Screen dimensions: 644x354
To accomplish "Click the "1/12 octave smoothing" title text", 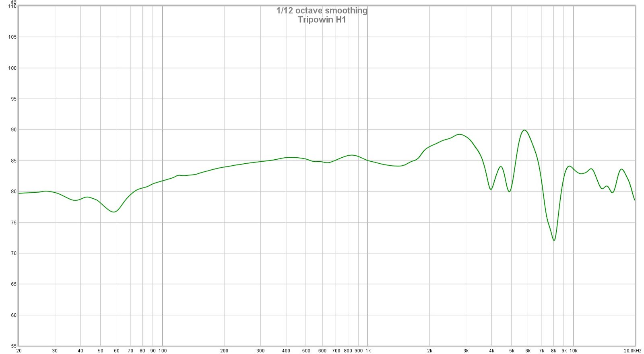I will pos(322,10).
